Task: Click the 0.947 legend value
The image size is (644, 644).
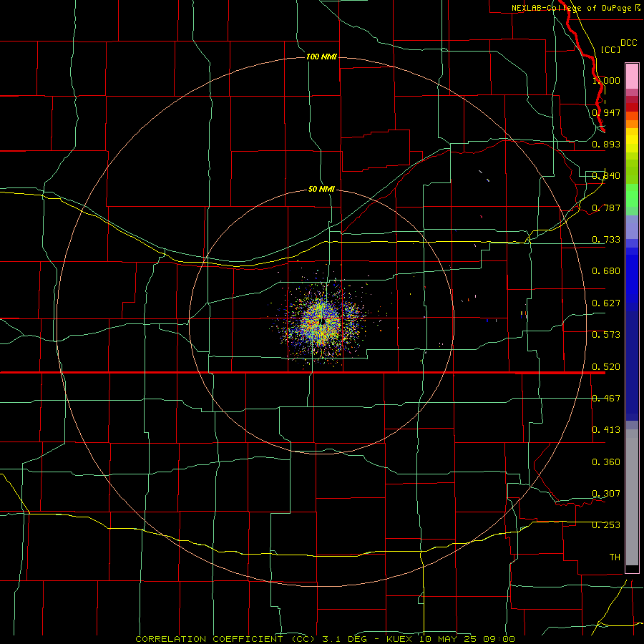Action: click(x=606, y=112)
